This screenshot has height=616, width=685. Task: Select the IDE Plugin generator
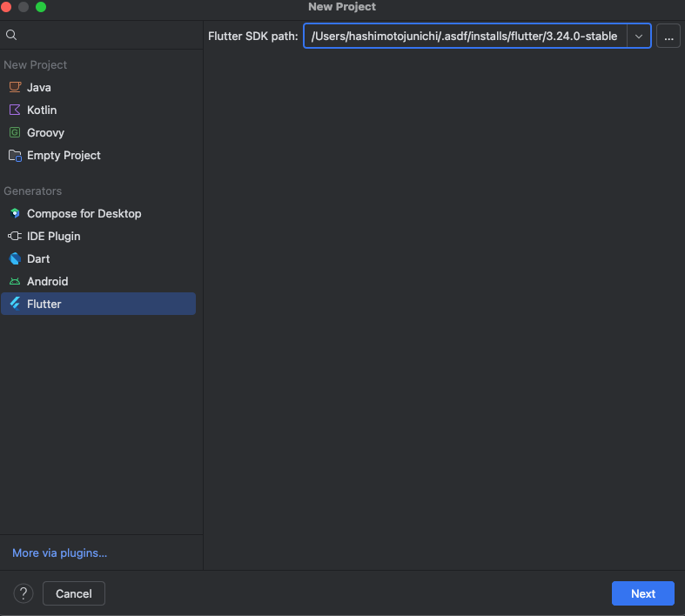(98, 236)
